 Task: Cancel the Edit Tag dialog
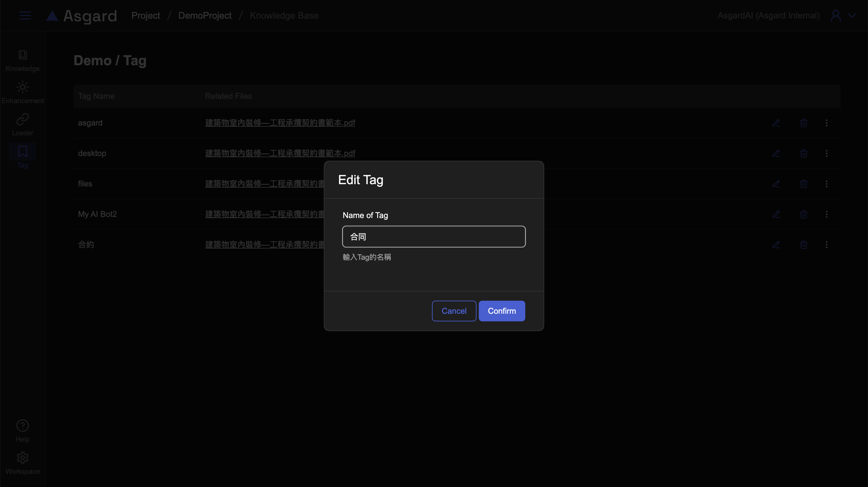pos(454,311)
